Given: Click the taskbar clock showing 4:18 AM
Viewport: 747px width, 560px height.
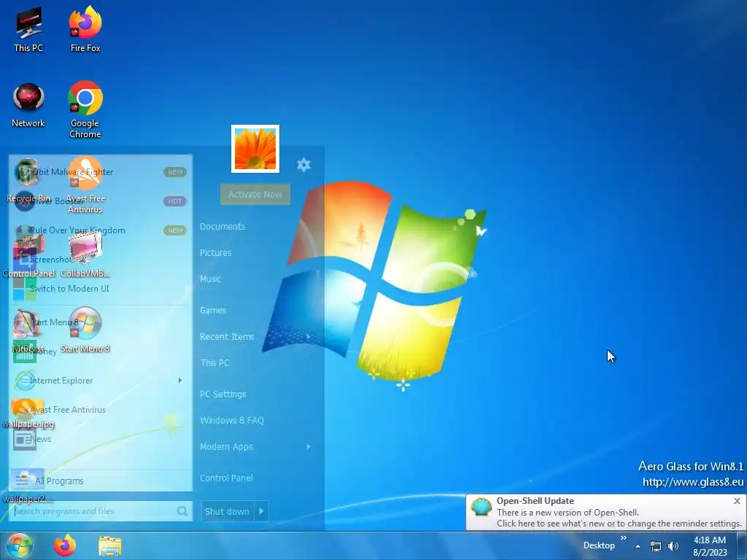Looking at the screenshot, I should tap(710, 546).
